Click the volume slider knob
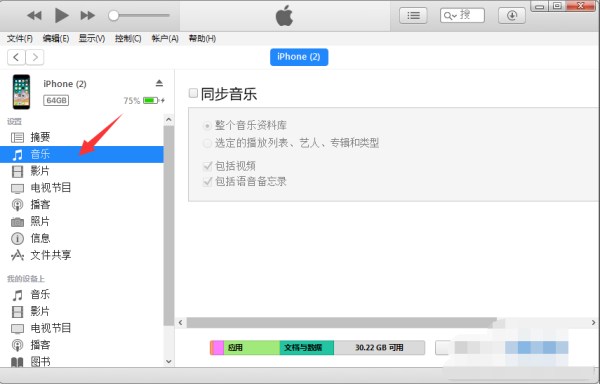600x384 pixels. pyautogui.click(x=113, y=16)
